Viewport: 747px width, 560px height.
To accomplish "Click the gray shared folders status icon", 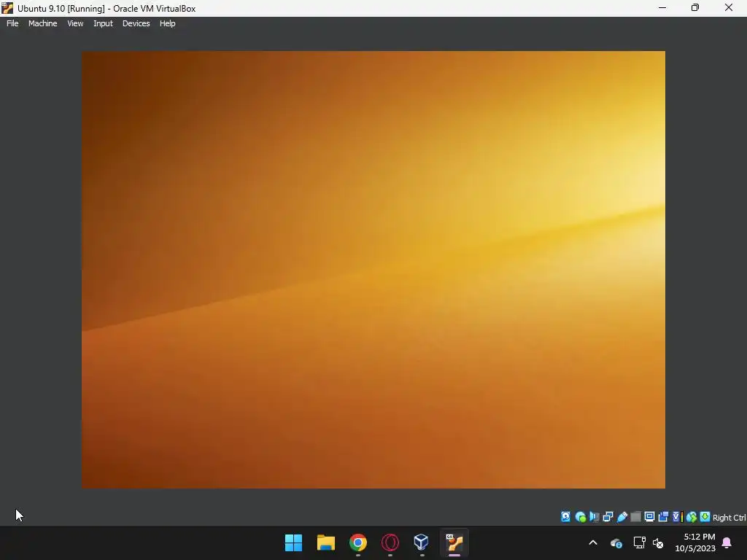I will (635, 517).
